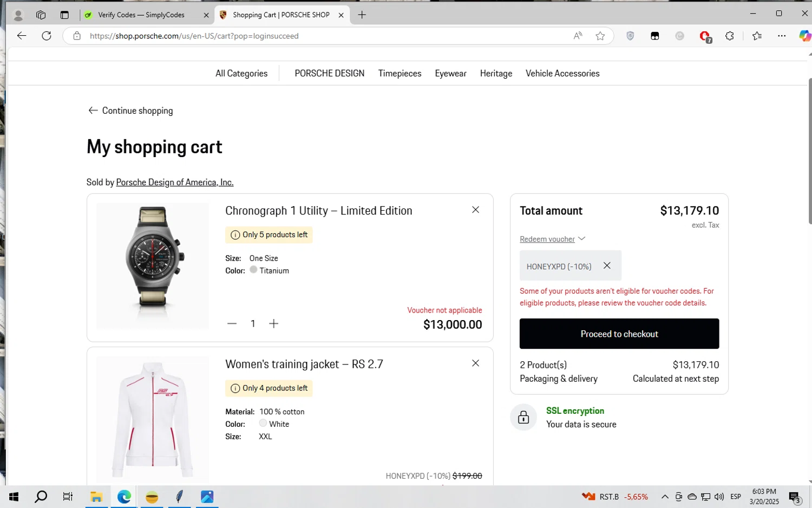This screenshot has width=812, height=508.
Task: Increase Chronograph quantity with plus
Action: [x=273, y=323]
